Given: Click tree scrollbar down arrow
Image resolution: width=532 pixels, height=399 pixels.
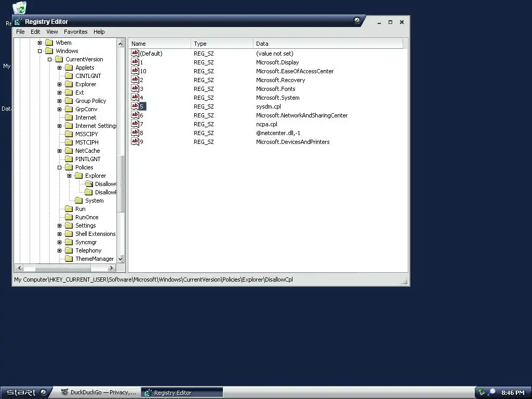Looking at the screenshot, I should click(x=121, y=259).
